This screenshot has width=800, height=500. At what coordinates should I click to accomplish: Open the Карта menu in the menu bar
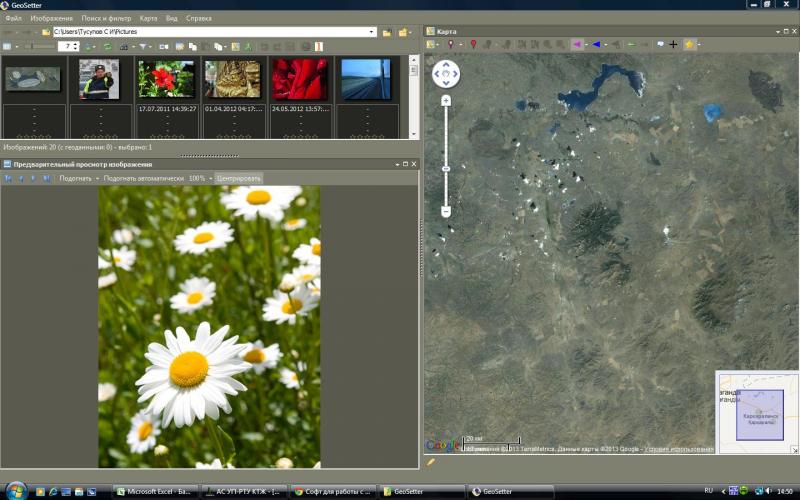[148, 18]
